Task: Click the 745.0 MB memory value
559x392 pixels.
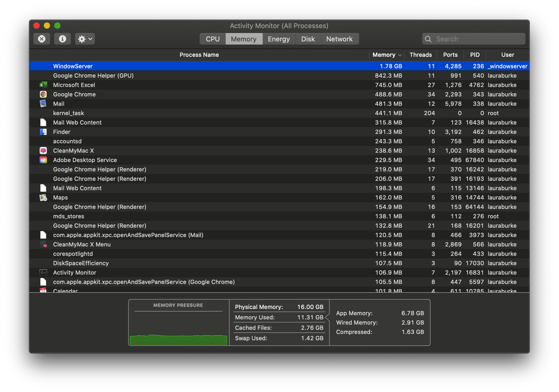Action: [x=388, y=85]
